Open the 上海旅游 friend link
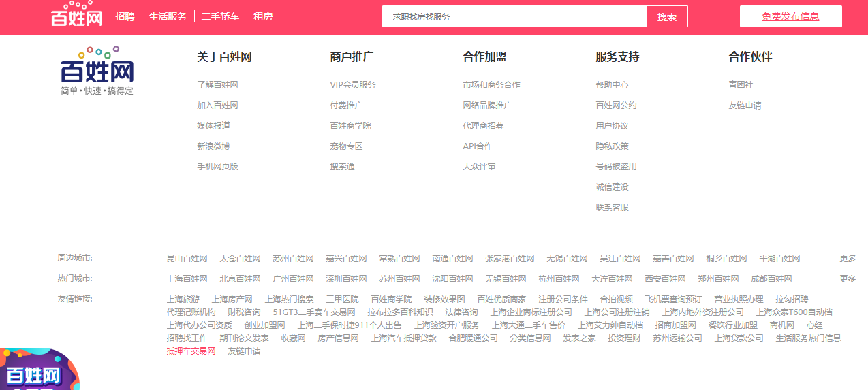The height and width of the screenshot is (390, 868). 183,299
